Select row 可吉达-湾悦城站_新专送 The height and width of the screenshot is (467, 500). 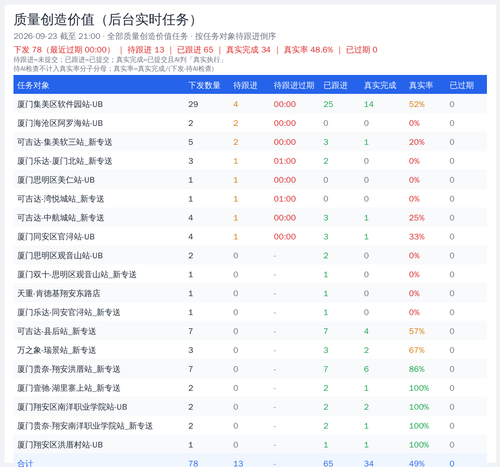[250, 199]
